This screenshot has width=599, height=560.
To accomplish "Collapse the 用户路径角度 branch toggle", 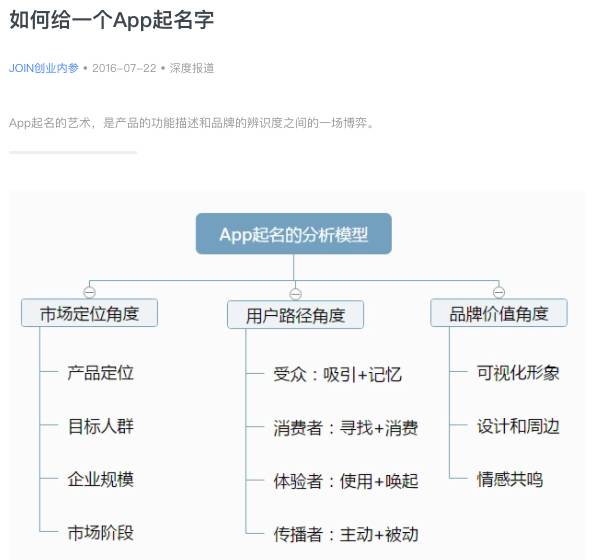I will click(x=295, y=294).
